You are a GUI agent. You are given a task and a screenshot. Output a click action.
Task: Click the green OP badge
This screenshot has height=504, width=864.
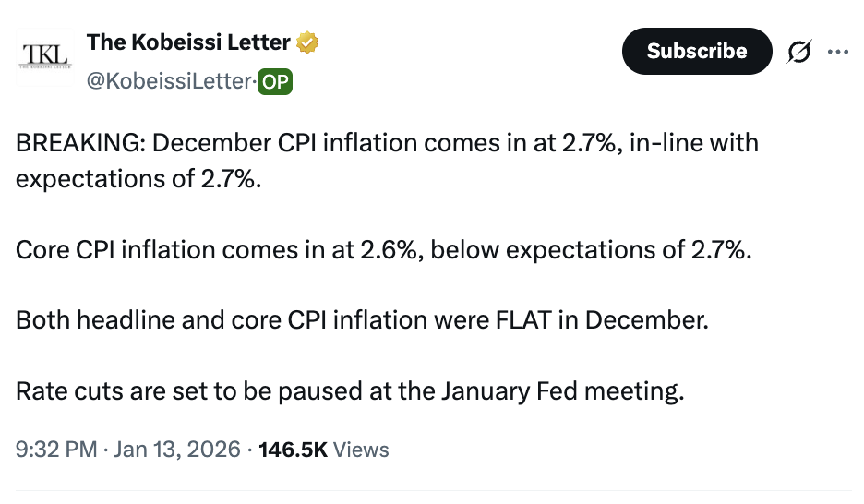[x=275, y=82]
